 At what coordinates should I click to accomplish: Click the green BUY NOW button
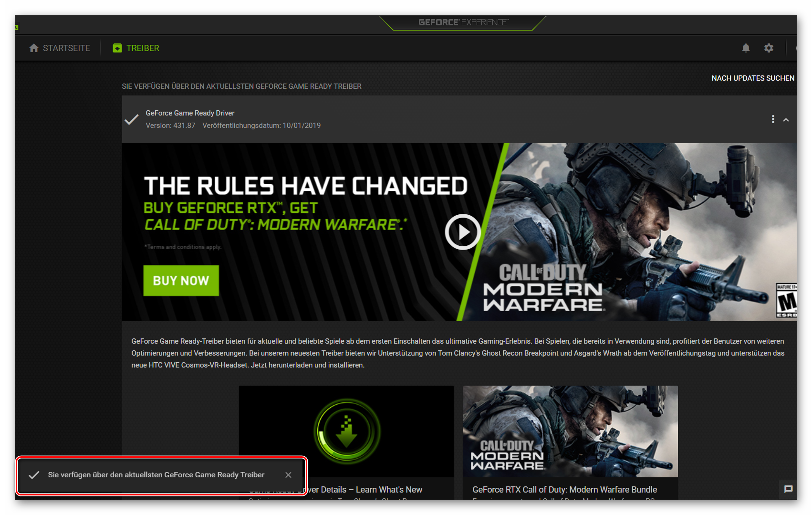[x=181, y=281]
